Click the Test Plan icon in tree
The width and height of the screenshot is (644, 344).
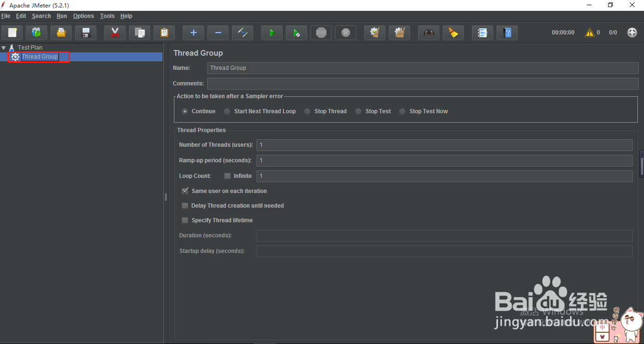12,48
